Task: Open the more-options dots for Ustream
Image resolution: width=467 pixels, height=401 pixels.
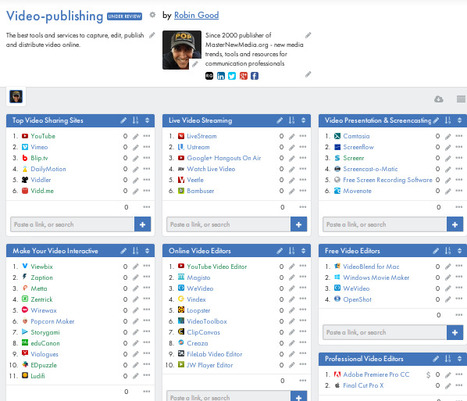Action: (303, 147)
